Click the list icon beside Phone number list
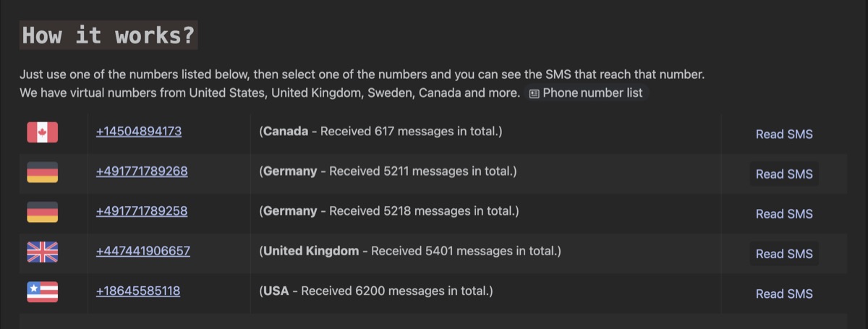 535,93
